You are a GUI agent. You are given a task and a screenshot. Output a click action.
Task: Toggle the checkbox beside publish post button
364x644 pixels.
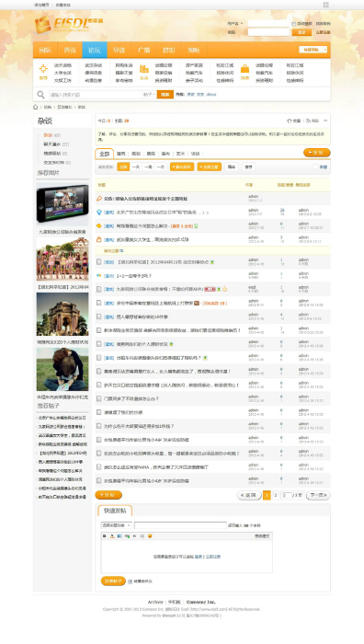coord(131,581)
